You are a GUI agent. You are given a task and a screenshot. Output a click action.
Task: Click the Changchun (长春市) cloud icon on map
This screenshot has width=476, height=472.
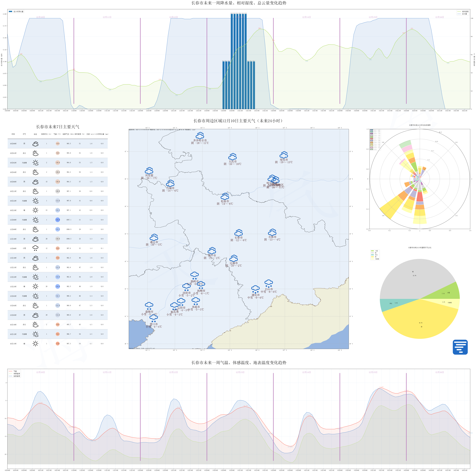(238, 233)
